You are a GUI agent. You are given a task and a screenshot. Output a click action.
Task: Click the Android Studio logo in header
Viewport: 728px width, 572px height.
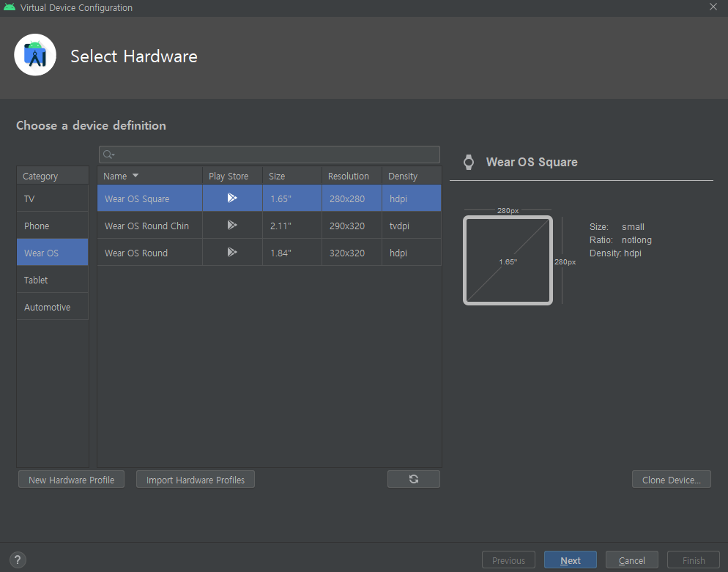tap(35, 55)
